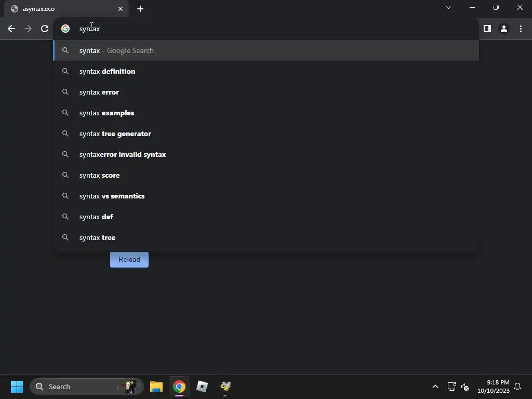Choose the 'syntax score' suggestion
This screenshot has width=532, height=399.
[266, 175]
